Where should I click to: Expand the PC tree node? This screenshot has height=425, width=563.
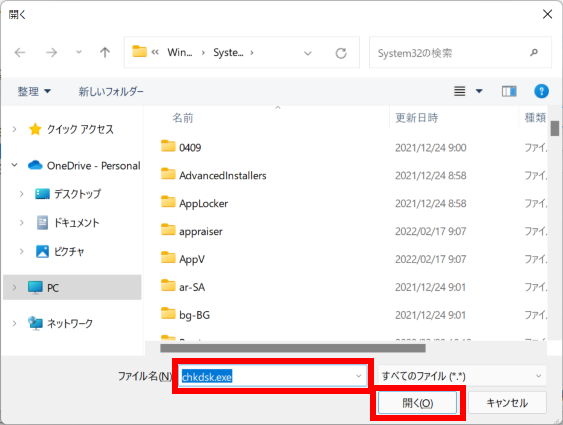[x=14, y=287]
